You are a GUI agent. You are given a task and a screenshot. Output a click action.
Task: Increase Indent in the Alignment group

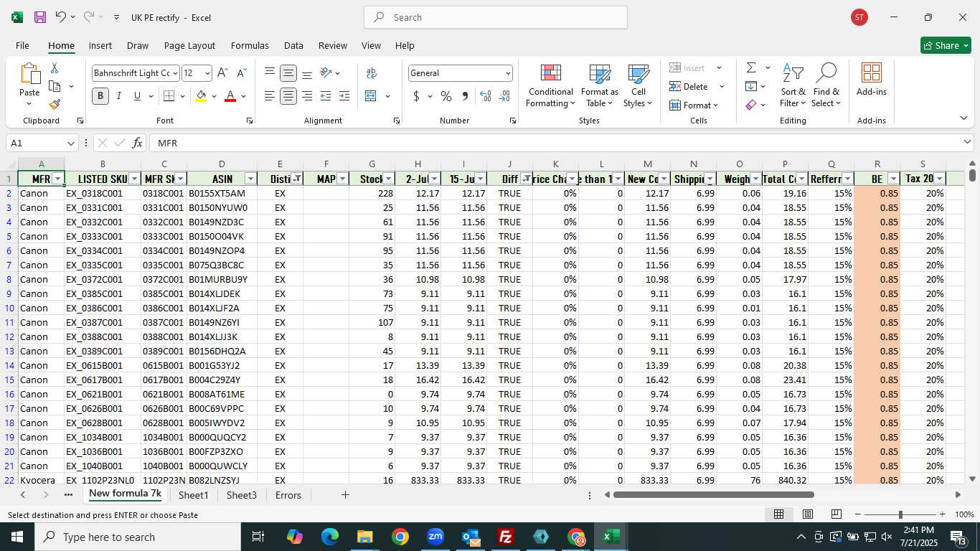344,96
